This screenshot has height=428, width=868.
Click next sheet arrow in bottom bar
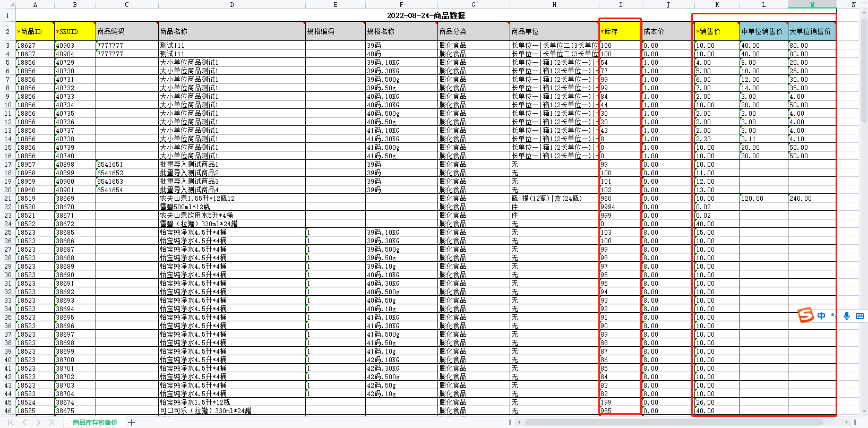tap(38, 422)
